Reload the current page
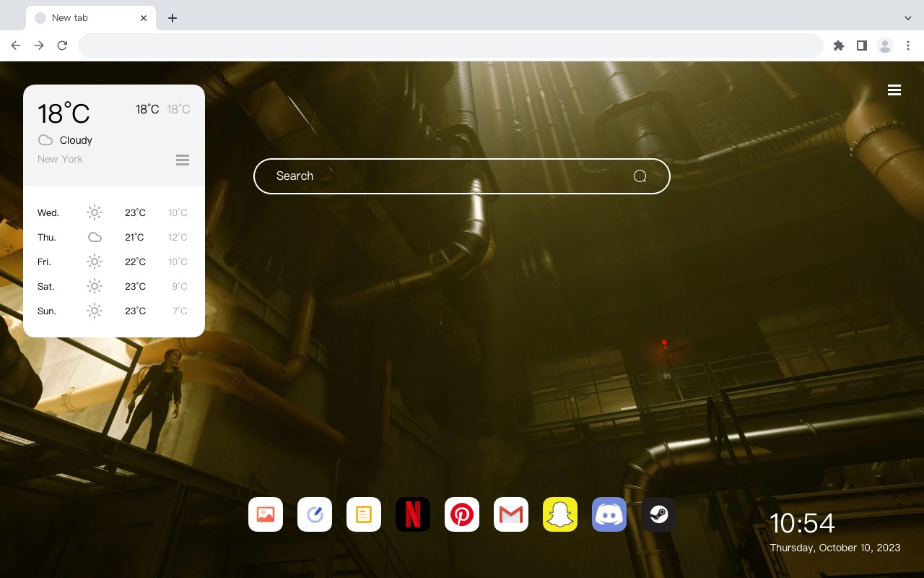924x578 pixels. click(62, 46)
